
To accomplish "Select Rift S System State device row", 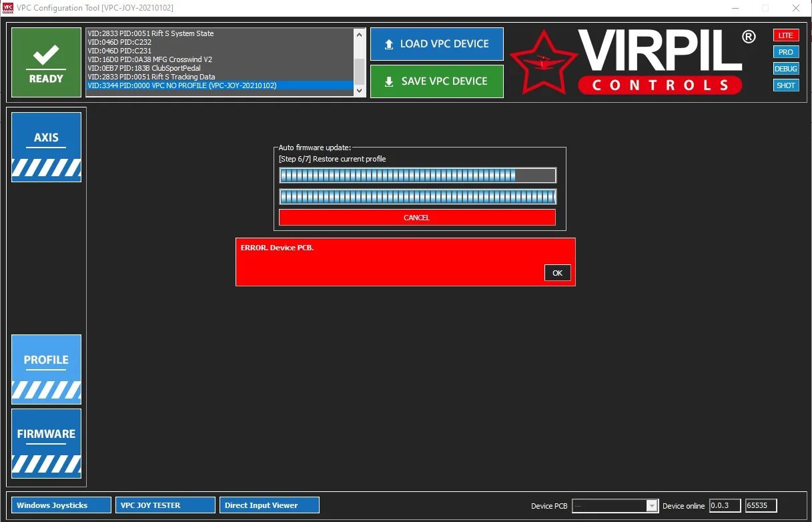I will pos(220,33).
